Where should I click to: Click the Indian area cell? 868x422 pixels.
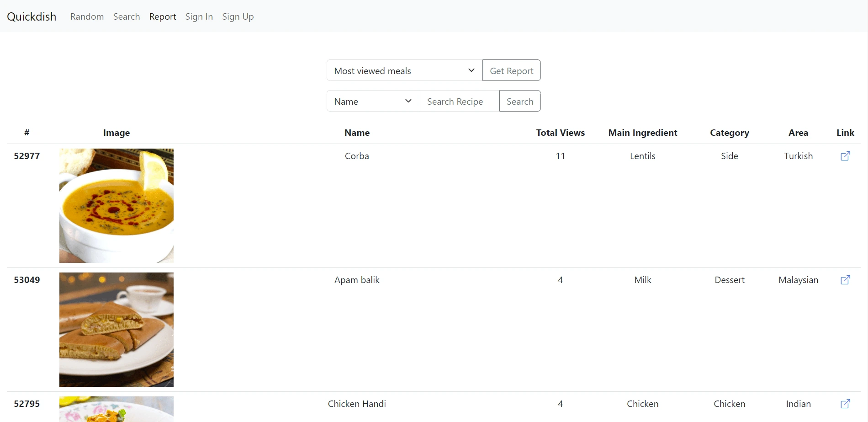pyautogui.click(x=798, y=404)
